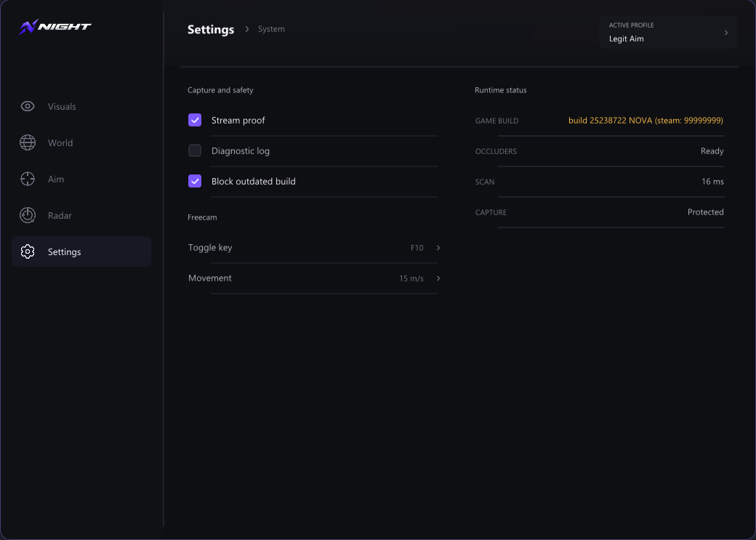Click the System breadcrumb
Viewport: 756px width, 540px height.
[x=271, y=29]
